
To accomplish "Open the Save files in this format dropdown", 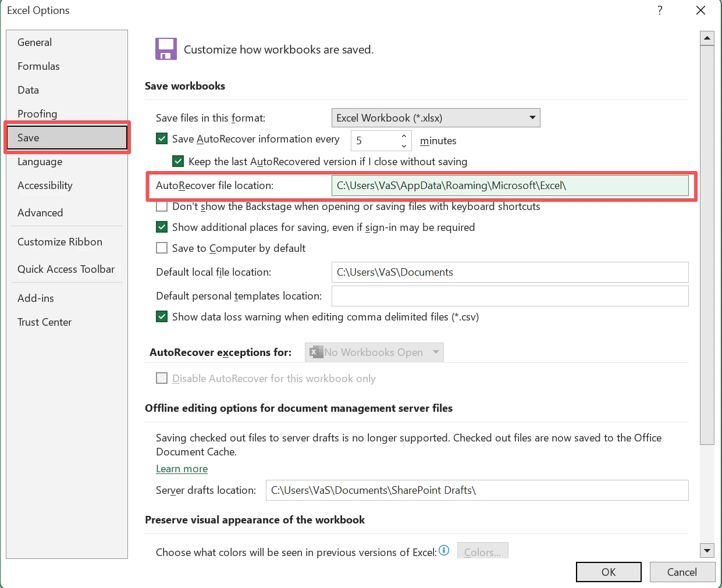I will pos(436,118).
